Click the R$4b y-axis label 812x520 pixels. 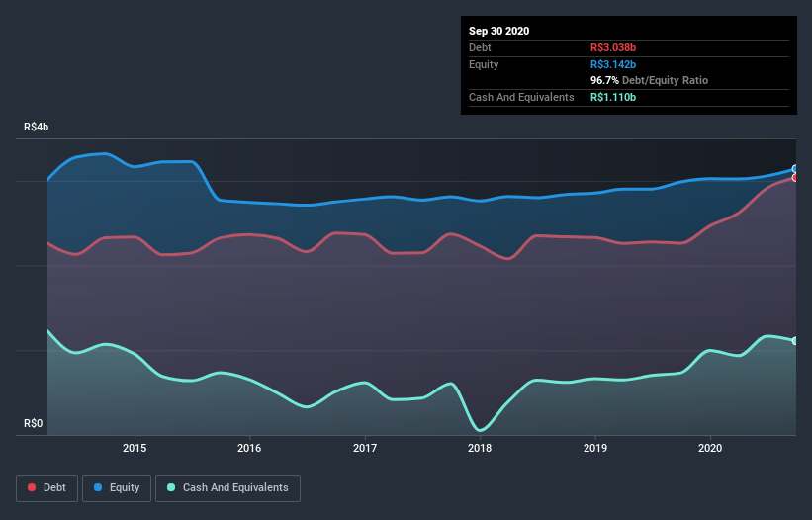coord(37,127)
